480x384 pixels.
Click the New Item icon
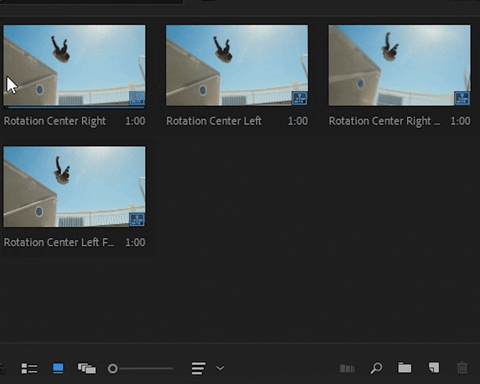(434, 368)
